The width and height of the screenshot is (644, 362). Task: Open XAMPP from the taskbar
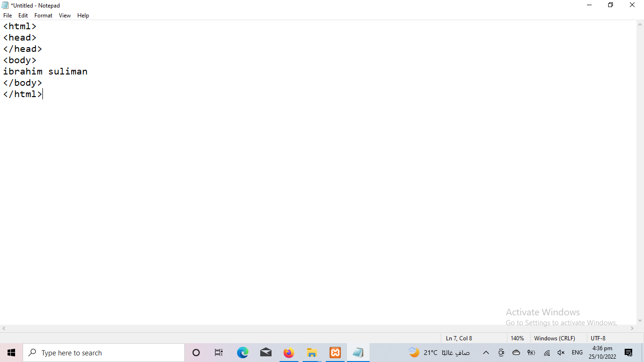click(x=335, y=353)
